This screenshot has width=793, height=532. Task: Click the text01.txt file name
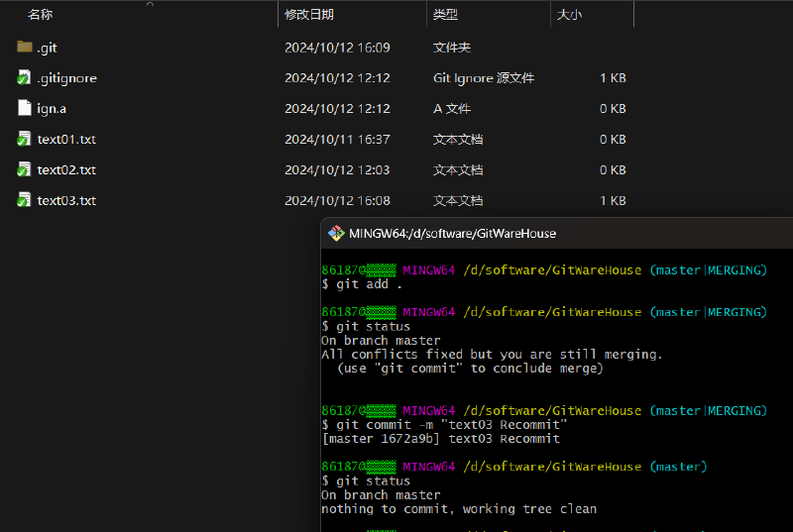tap(66, 140)
